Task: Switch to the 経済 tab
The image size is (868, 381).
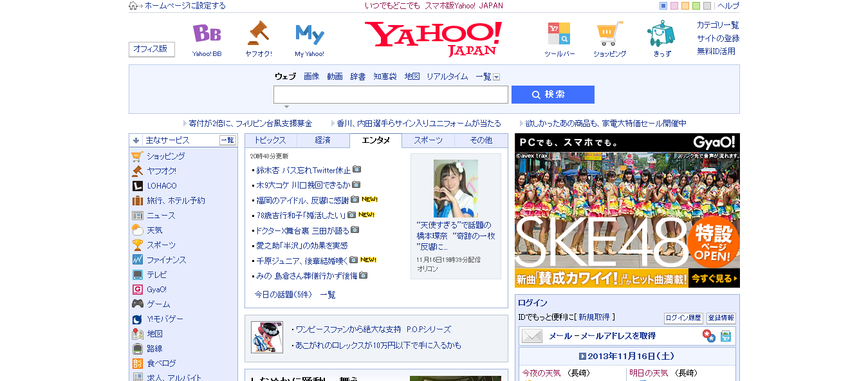Action: (x=323, y=140)
